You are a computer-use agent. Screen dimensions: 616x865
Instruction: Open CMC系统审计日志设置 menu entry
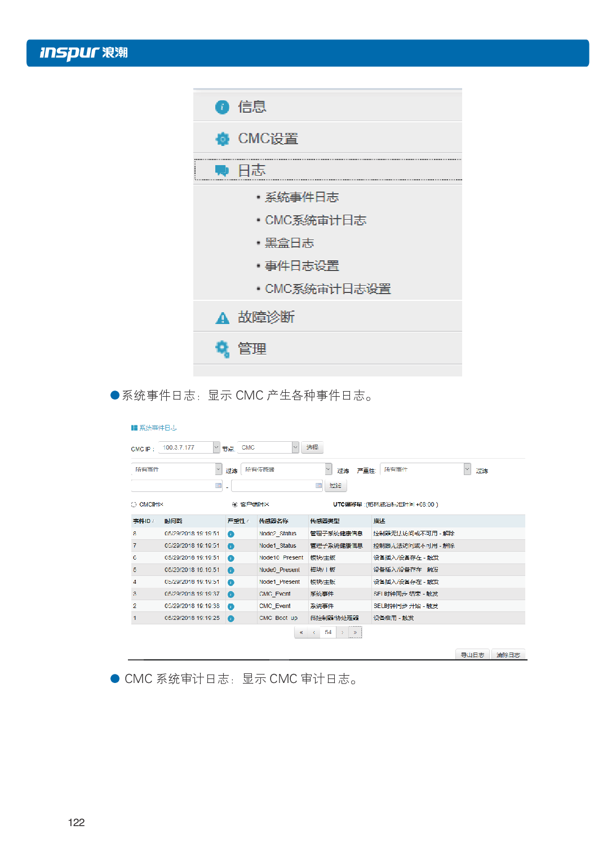point(329,289)
